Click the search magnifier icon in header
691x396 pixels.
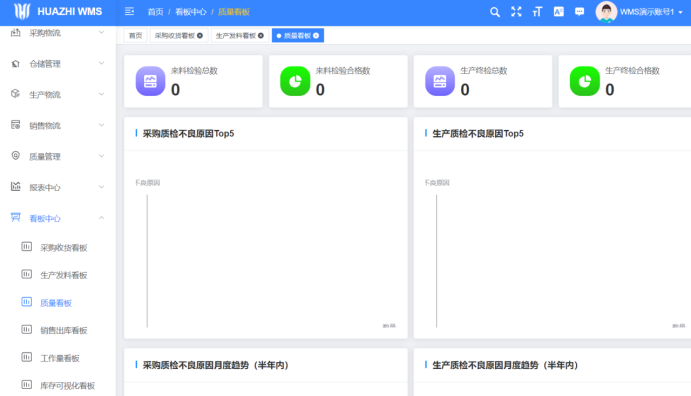click(x=495, y=12)
